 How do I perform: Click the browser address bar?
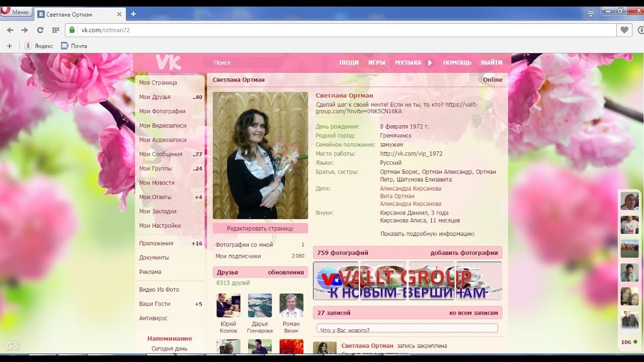pos(341,30)
